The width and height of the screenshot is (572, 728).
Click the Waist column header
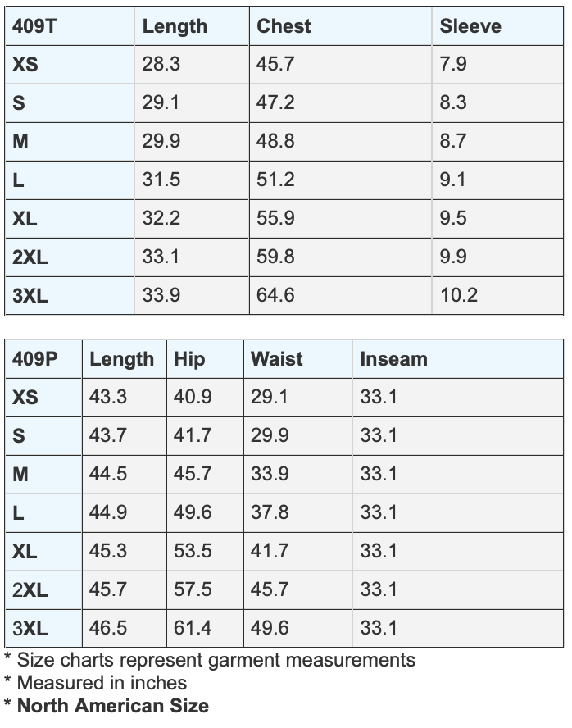[276, 359]
